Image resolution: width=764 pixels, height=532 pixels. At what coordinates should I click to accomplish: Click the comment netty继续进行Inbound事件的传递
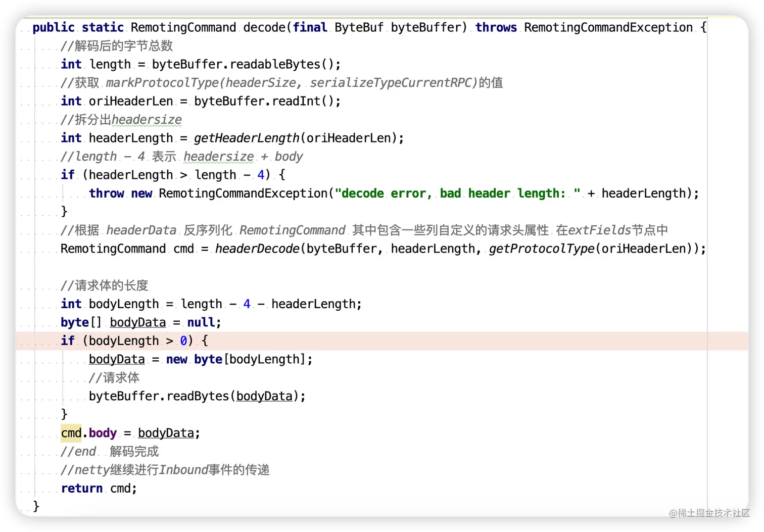tap(165, 470)
